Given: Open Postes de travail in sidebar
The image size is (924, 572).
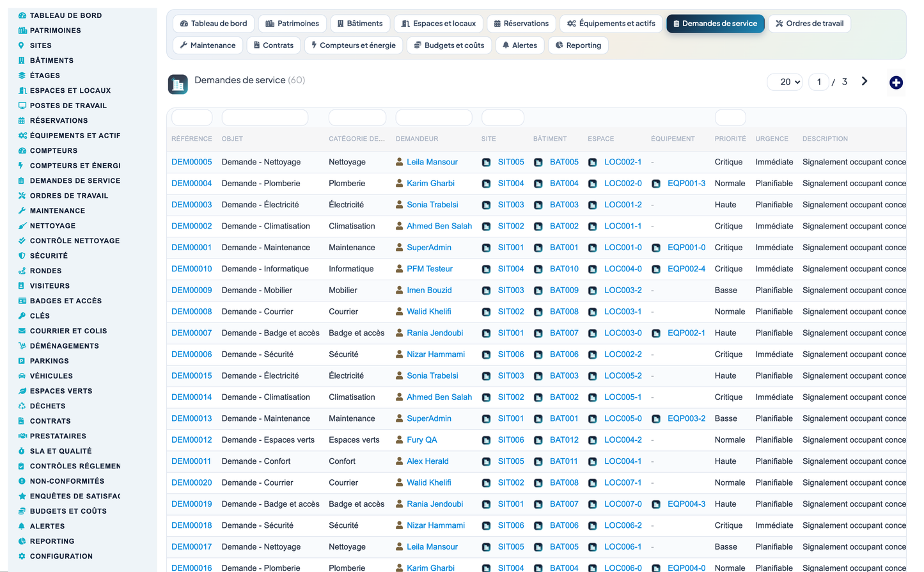Looking at the screenshot, I should point(68,106).
